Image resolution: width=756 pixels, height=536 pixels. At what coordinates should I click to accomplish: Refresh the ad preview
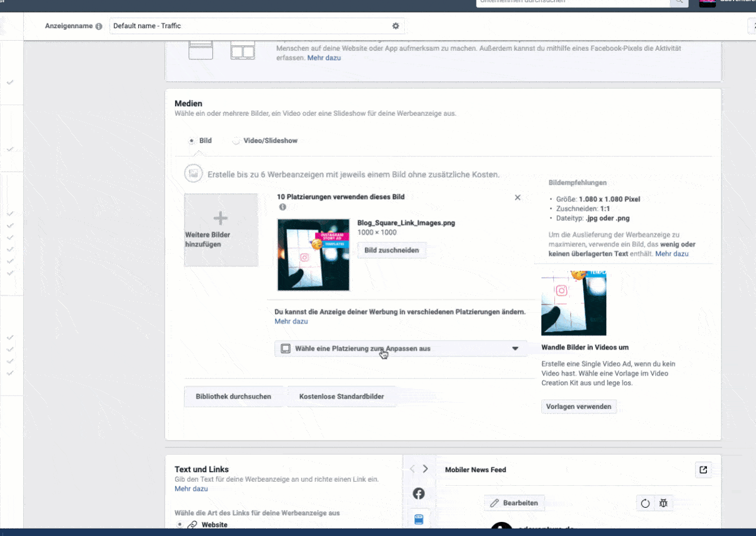click(645, 503)
